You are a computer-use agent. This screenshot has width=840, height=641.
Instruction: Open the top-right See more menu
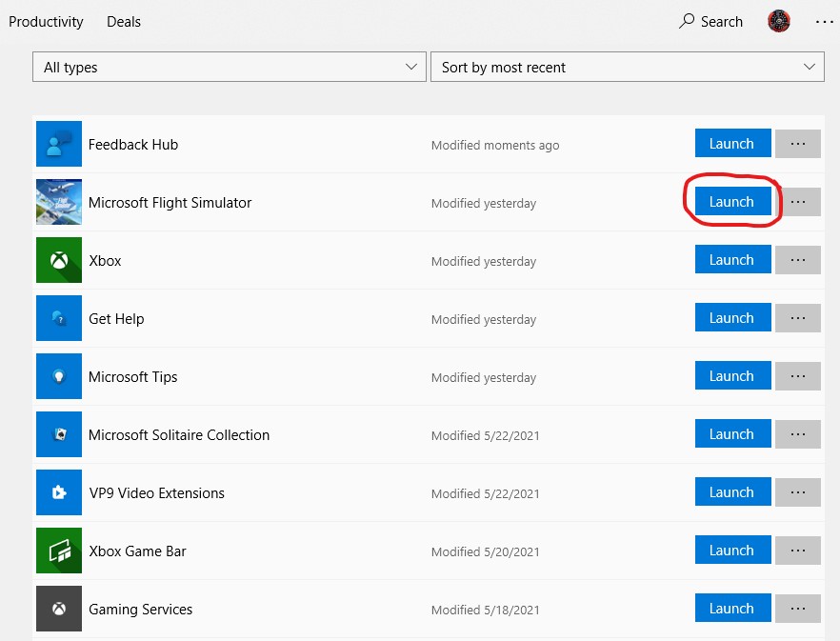tap(824, 22)
